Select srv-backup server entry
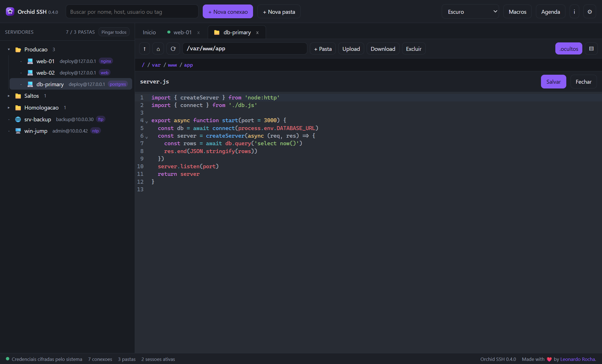 [67, 119]
